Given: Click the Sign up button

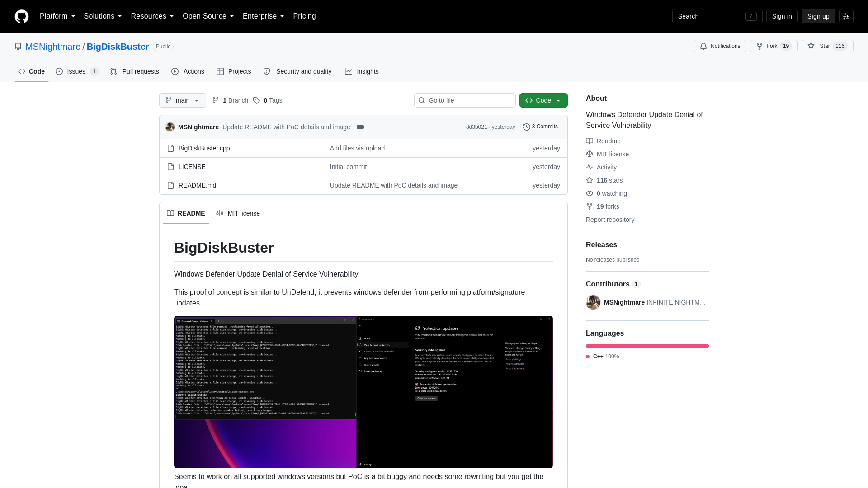Looking at the screenshot, I should [818, 16].
